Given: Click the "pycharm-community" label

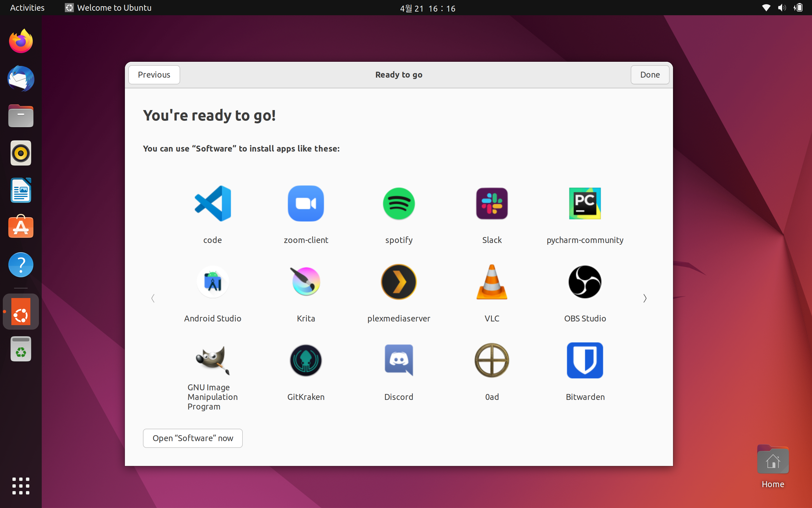Looking at the screenshot, I should (x=585, y=240).
